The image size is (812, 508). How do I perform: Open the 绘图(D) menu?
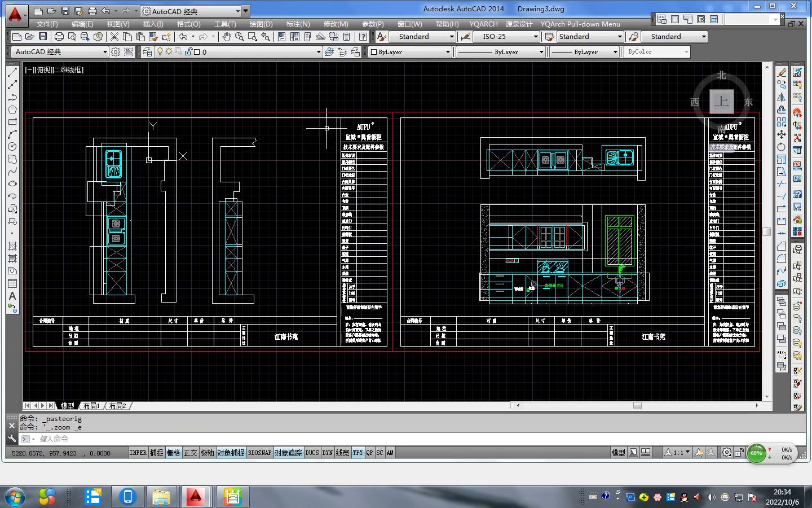(261, 24)
